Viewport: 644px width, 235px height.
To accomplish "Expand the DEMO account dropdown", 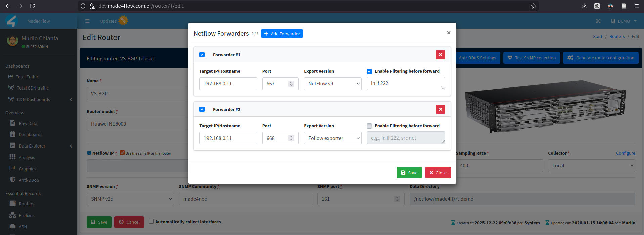I will pos(624,21).
